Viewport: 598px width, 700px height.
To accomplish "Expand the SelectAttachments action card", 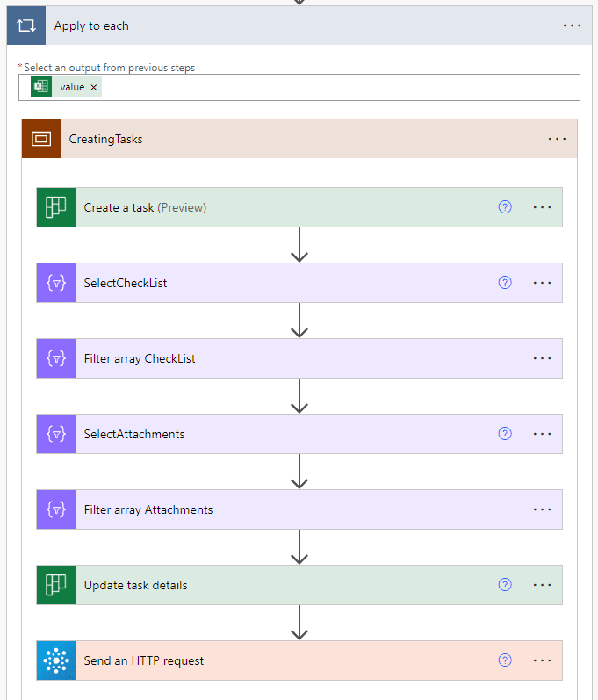I will pyautogui.click(x=263, y=434).
